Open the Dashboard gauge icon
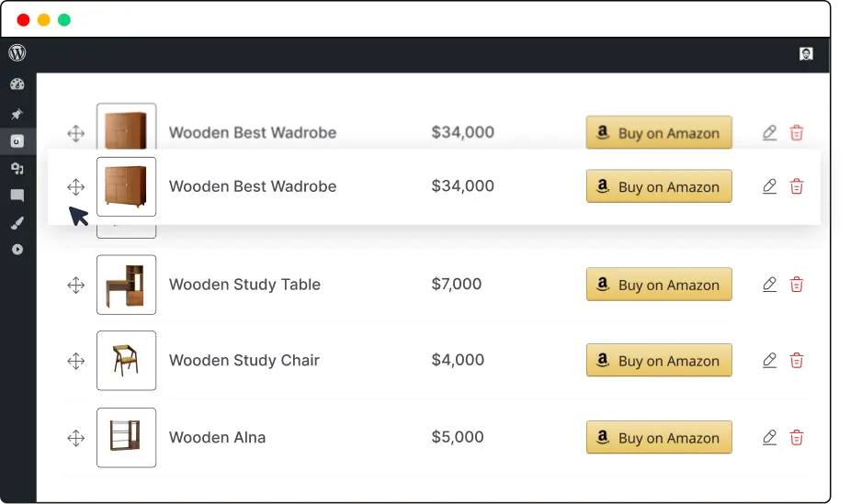The height and width of the screenshot is (504, 850). [17, 84]
